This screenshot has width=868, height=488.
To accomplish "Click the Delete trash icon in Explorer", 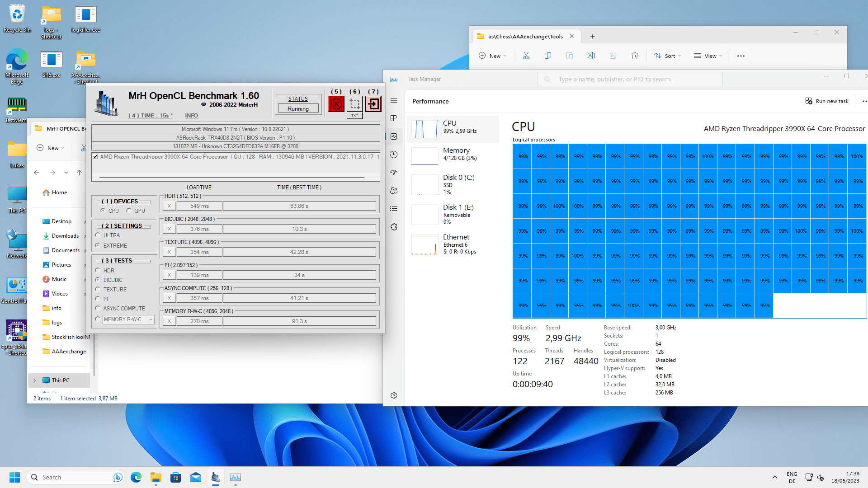I will 634,56.
